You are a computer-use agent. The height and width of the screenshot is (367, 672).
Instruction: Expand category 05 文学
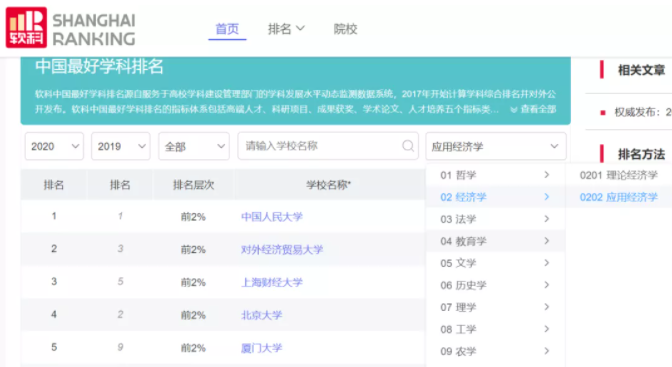tap(495, 263)
